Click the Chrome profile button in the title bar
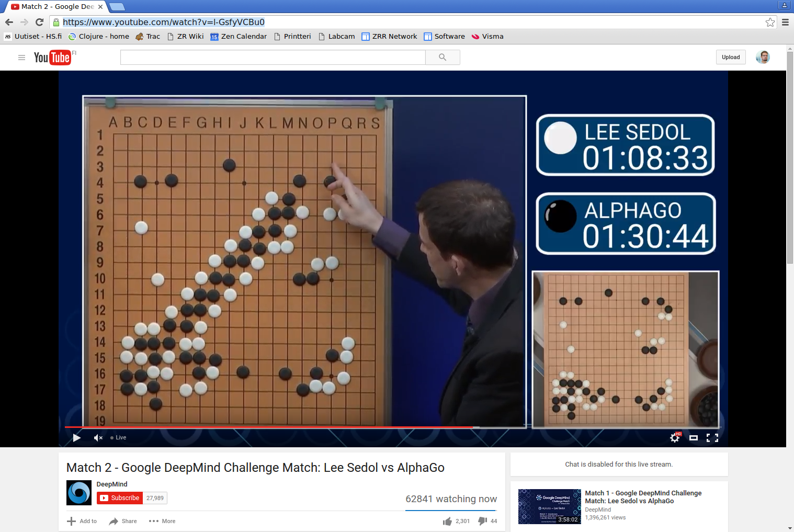 tap(784, 5)
